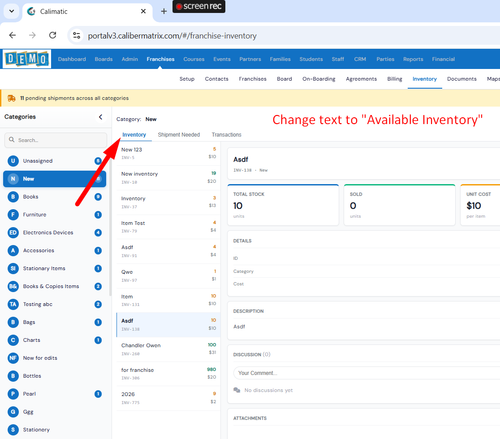Viewport: 500px width, 439px height.
Task: Open the New 123 inventory item
Action: coord(168,153)
